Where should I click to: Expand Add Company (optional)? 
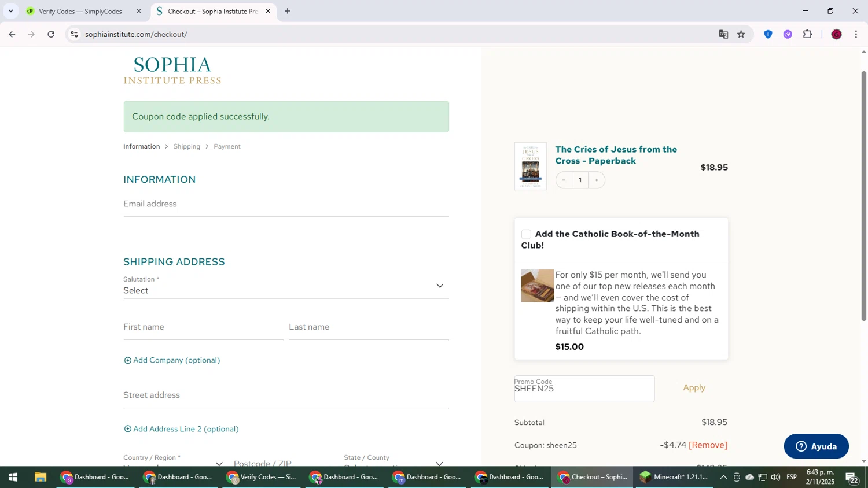click(172, 360)
